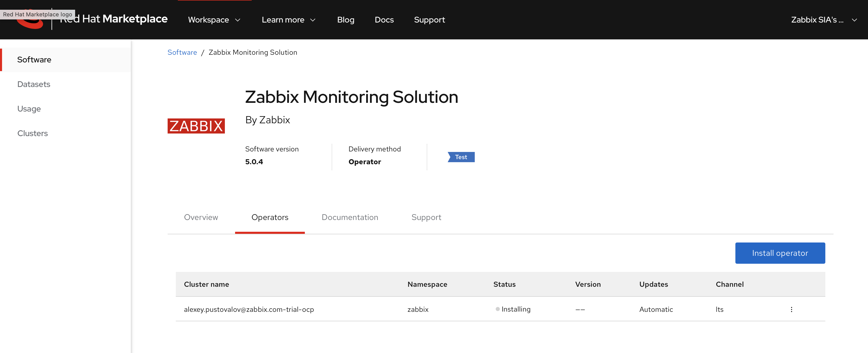
Task: Switch to the Overview tab
Action: coord(201,217)
